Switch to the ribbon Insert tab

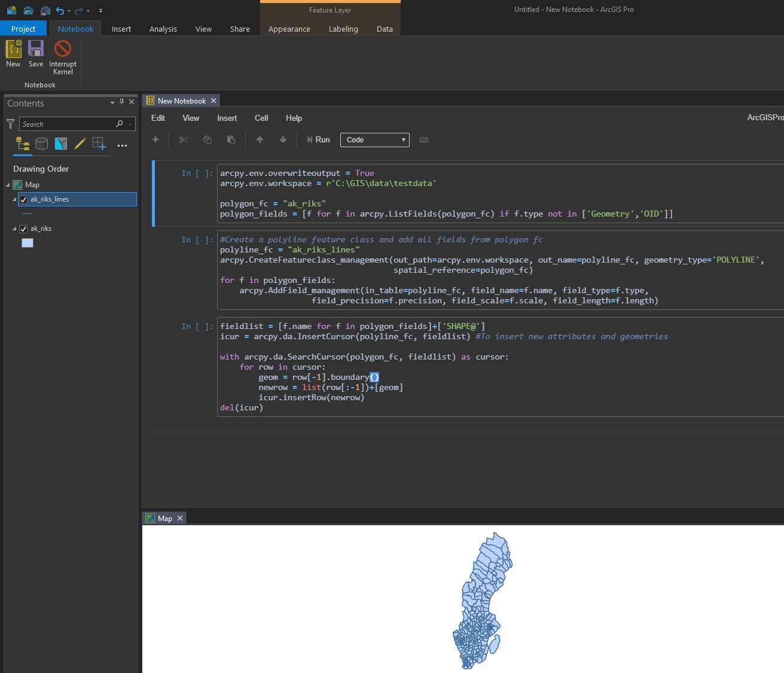coord(121,29)
